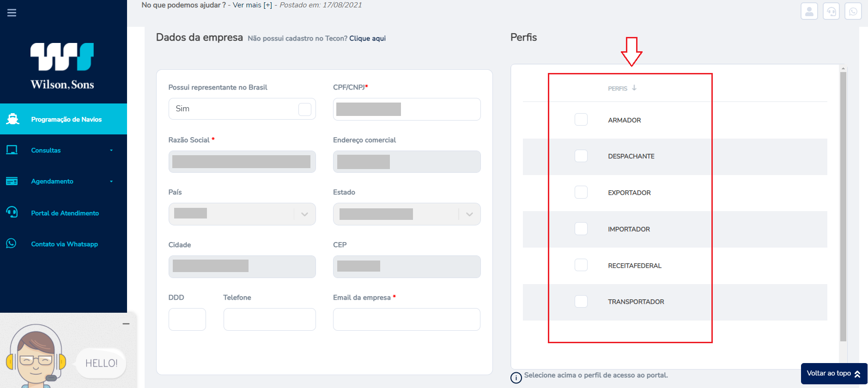Expand the Agendamento submenu arrow
Viewport: 868px width, 388px height.
coord(111,182)
